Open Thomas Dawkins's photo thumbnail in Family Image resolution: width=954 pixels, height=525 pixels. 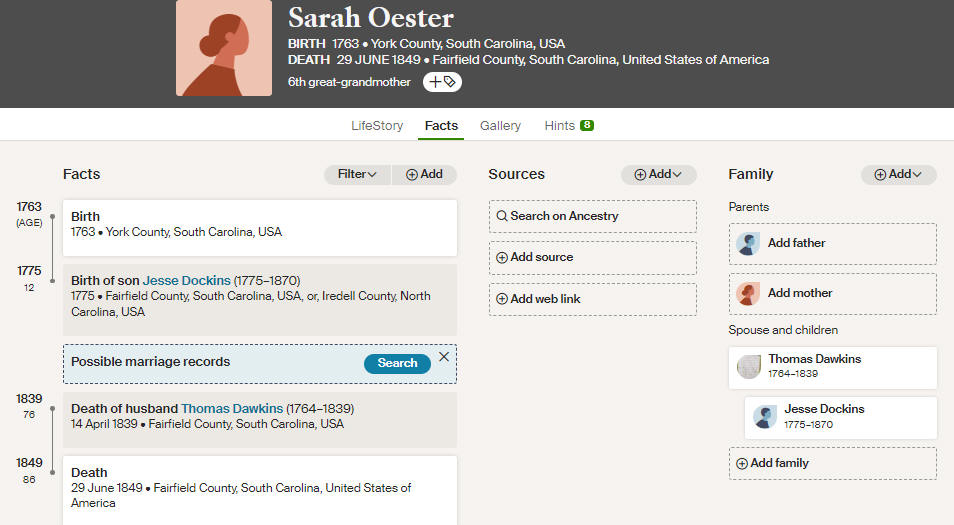click(x=748, y=367)
